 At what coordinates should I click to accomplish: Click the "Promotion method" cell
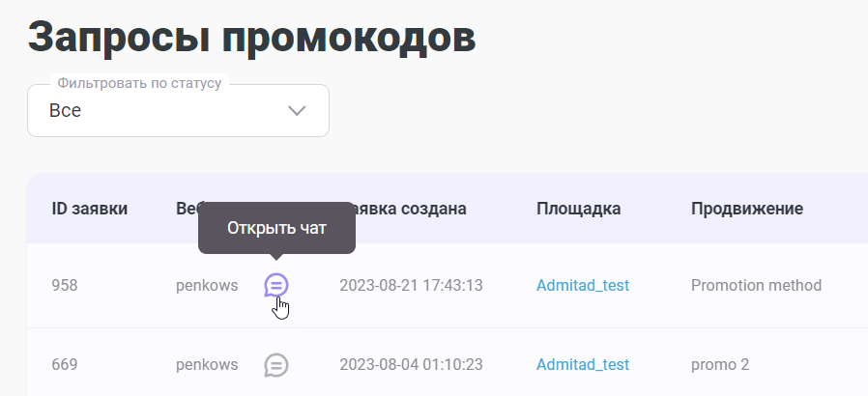click(x=756, y=285)
